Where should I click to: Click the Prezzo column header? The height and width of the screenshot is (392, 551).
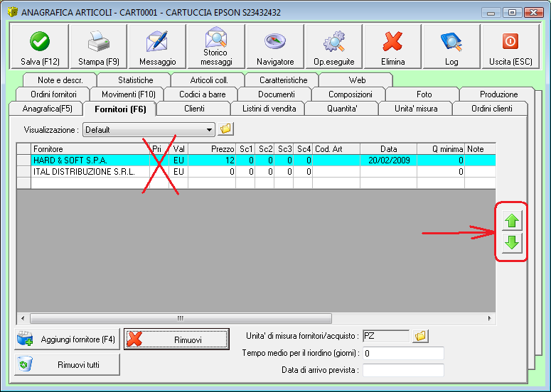click(212, 149)
